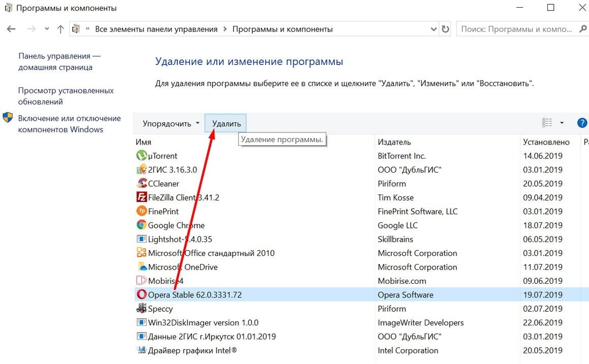Go up one level with the up arrow
Viewport: 589px width, 364px height.
60,29
